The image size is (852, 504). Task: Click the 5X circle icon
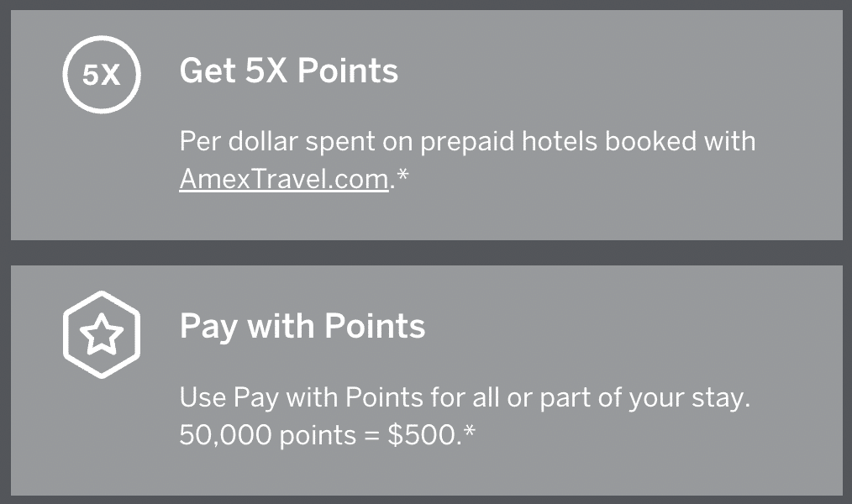[102, 76]
